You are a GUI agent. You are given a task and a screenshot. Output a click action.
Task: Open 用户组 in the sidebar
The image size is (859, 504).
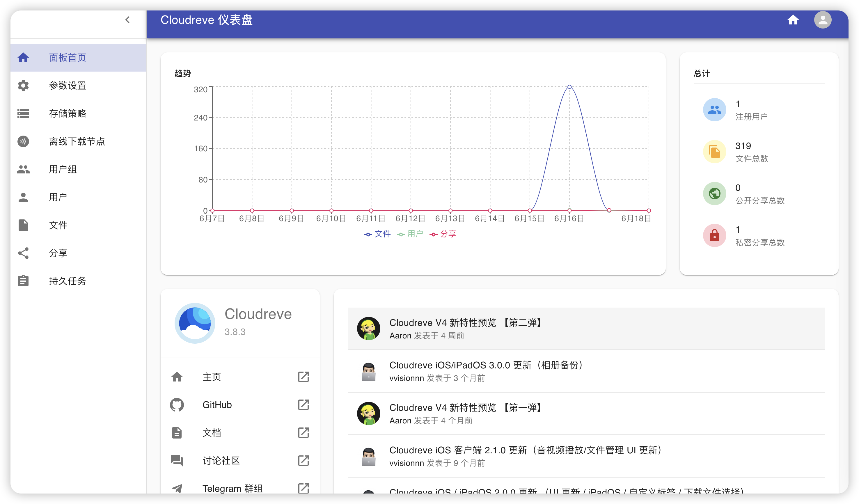coord(78,169)
